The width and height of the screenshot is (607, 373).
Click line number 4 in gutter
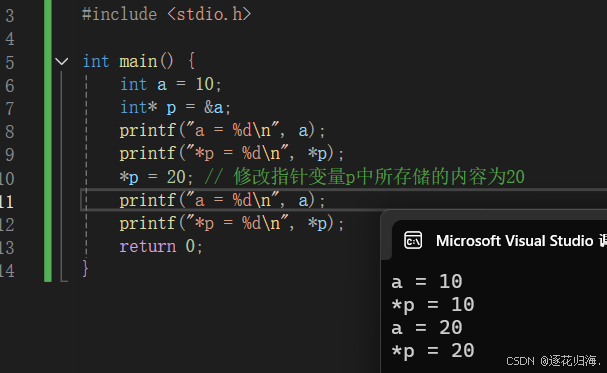[10, 39]
